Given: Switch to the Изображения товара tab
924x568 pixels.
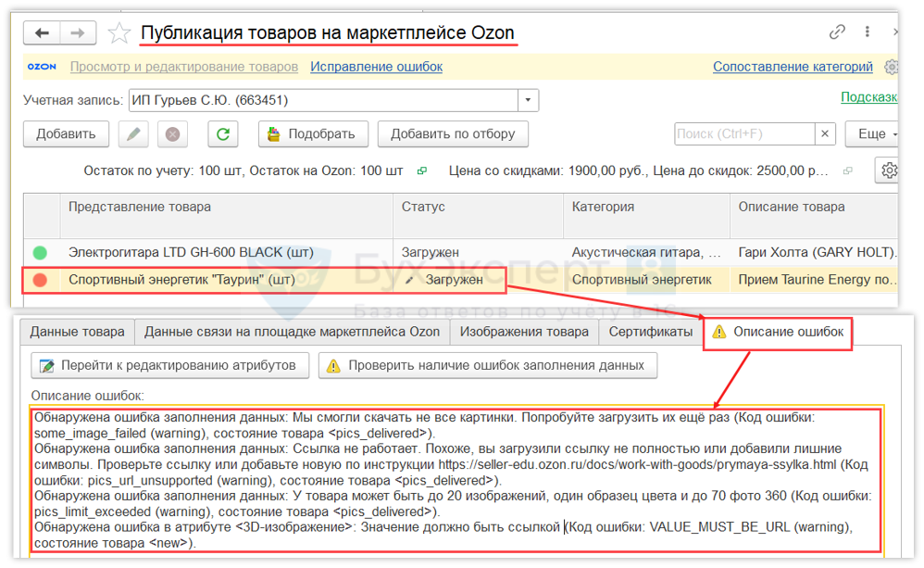Looking at the screenshot, I should click(x=524, y=332).
